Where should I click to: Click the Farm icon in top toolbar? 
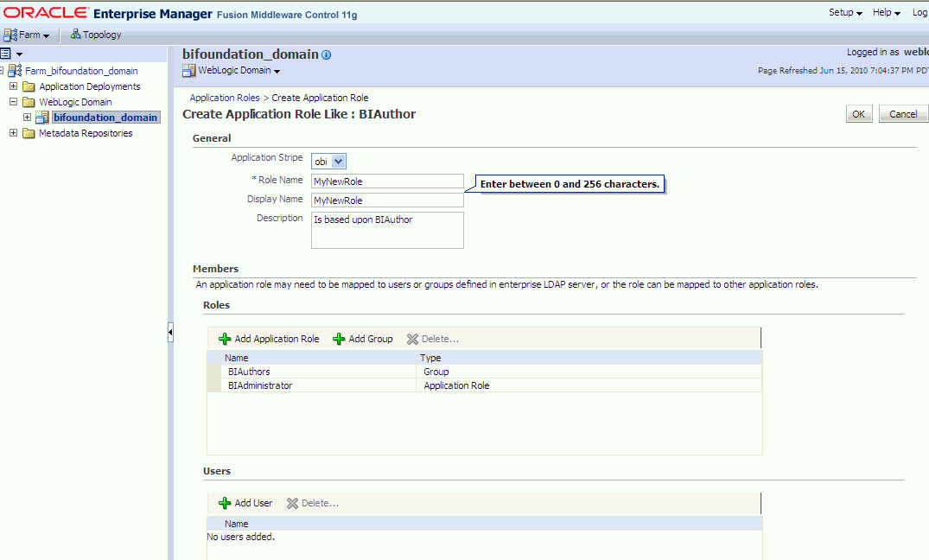pyautogui.click(x=10, y=35)
